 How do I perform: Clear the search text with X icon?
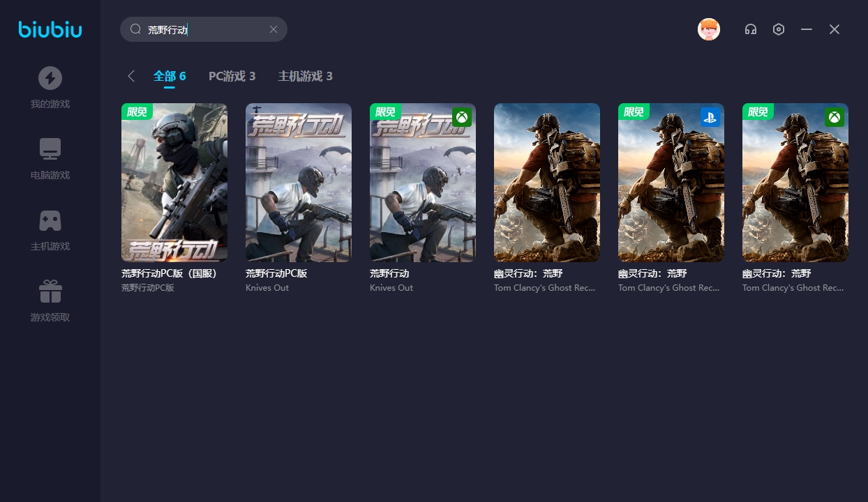click(x=274, y=29)
